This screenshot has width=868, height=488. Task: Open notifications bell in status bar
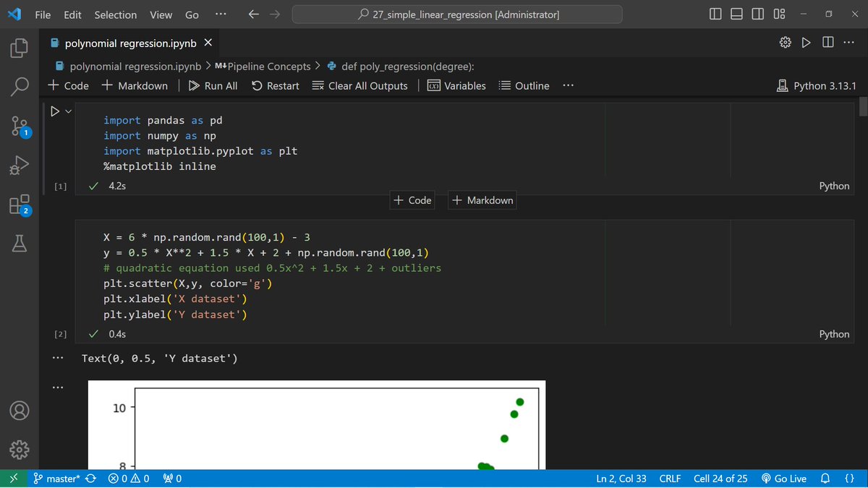tap(825, 479)
